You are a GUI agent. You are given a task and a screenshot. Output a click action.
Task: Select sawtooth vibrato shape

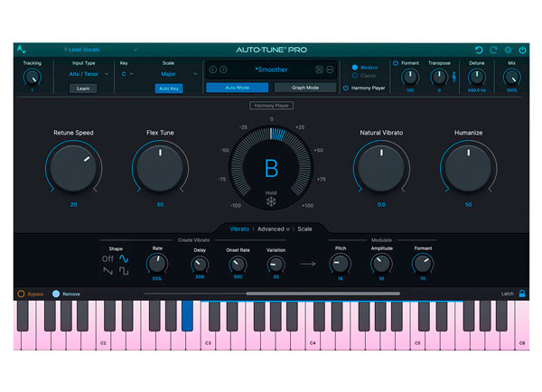click(x=107, y=271)
